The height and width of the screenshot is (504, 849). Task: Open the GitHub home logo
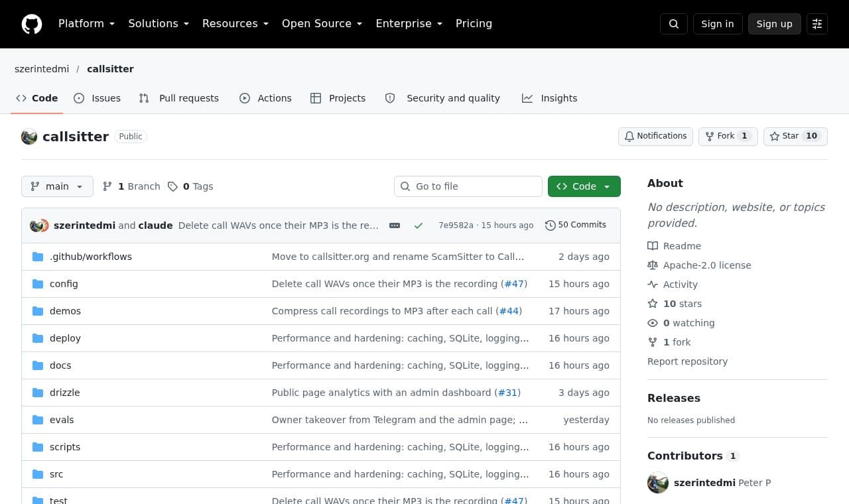pyautogui.click(x=32, y=24)
